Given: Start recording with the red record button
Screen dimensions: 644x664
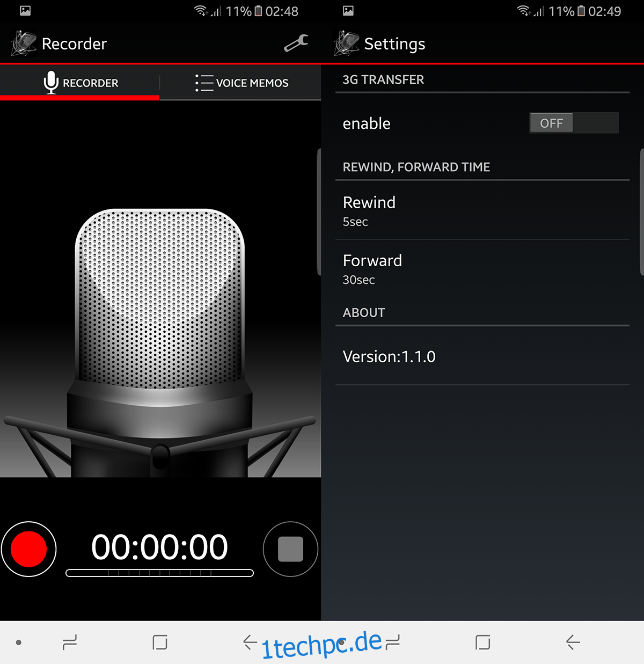Looking at the screenshot, I should click(29, 549).
